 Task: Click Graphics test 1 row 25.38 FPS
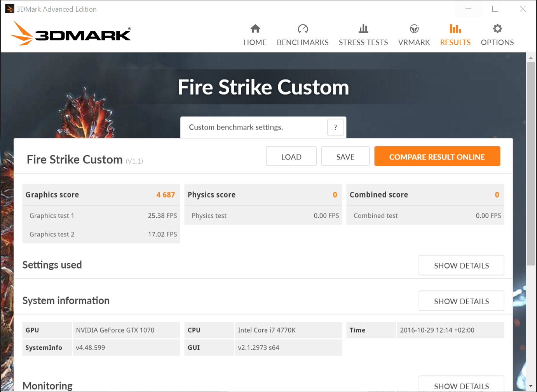point(101,215)
